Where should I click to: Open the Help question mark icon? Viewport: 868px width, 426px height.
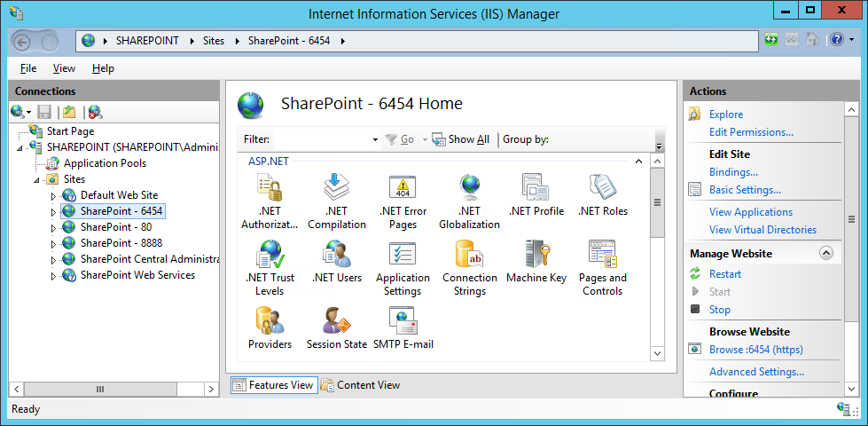836,39
